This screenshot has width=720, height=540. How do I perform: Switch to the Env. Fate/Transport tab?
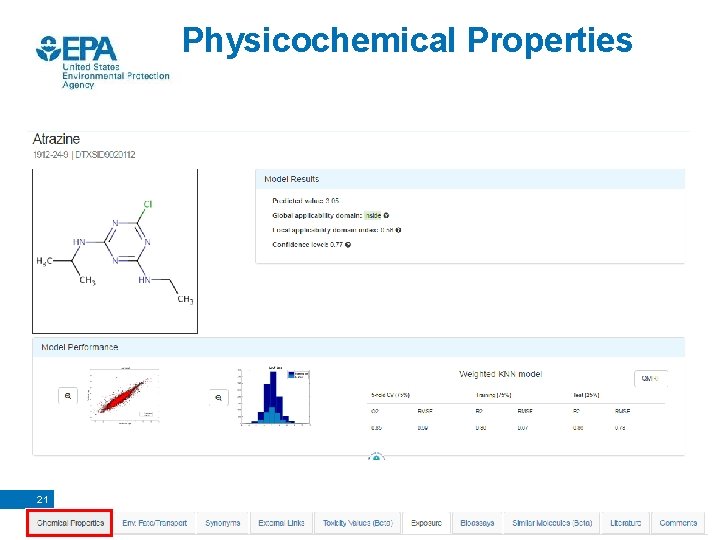154,523
